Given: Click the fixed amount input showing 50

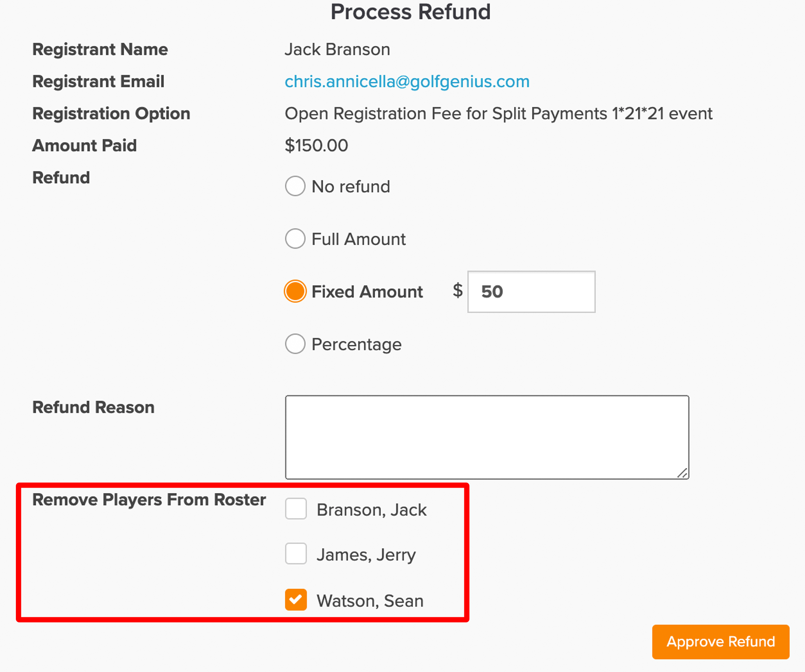Looking at the screenshot, I should click(x=531, y=291).
